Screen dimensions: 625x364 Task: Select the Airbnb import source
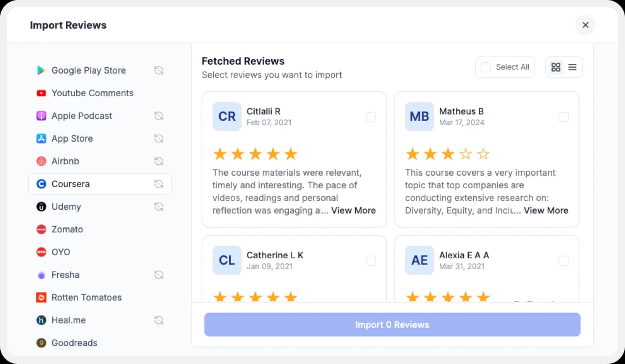[65, 161]
